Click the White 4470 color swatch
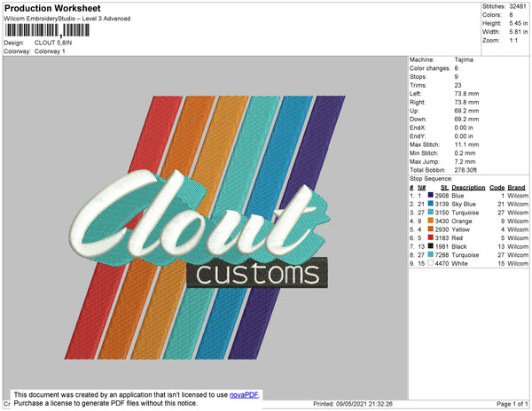 tap(431, 263)
